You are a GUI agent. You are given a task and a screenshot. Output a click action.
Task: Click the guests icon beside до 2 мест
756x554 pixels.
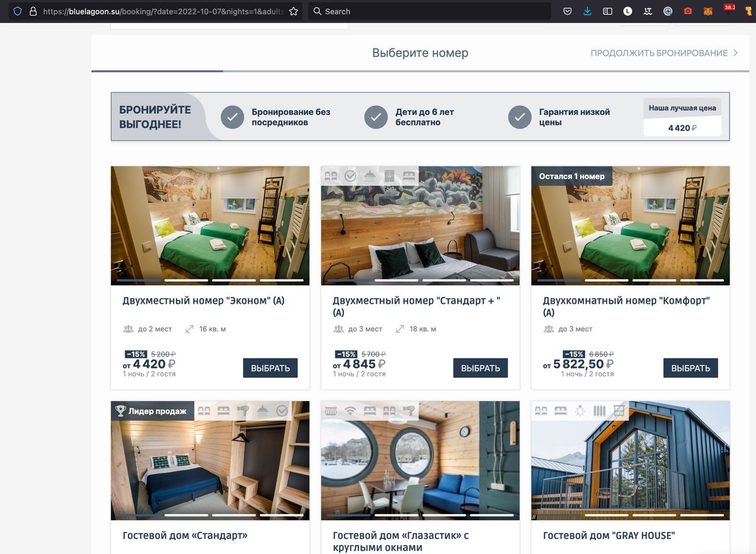tap(129, 329)
